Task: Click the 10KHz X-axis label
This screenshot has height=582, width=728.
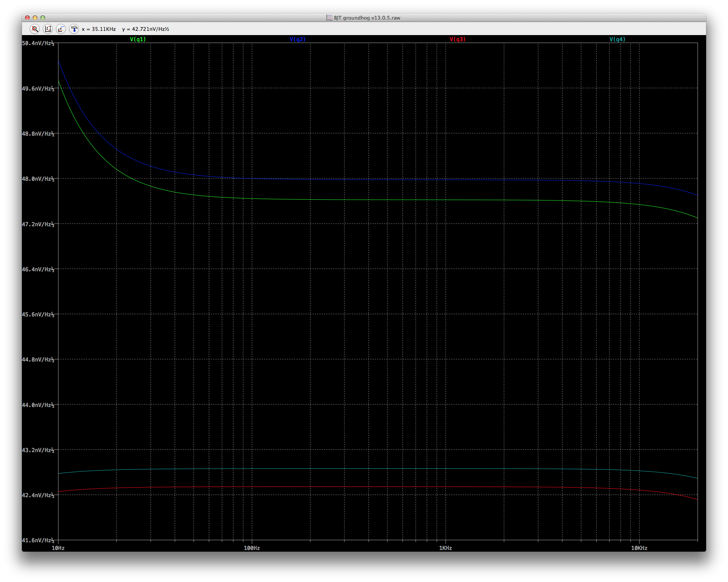Action: pyautogui.click(x=639, y=548)
